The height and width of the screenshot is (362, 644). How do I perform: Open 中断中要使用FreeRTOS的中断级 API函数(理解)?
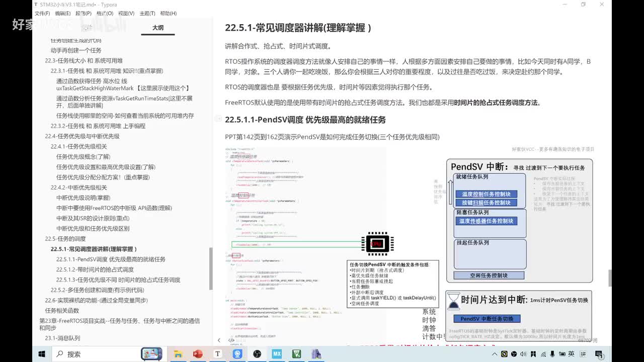[114, 208]
